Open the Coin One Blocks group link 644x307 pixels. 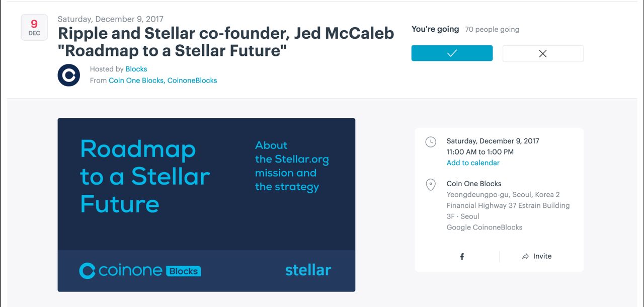click(x=136, y=81)
